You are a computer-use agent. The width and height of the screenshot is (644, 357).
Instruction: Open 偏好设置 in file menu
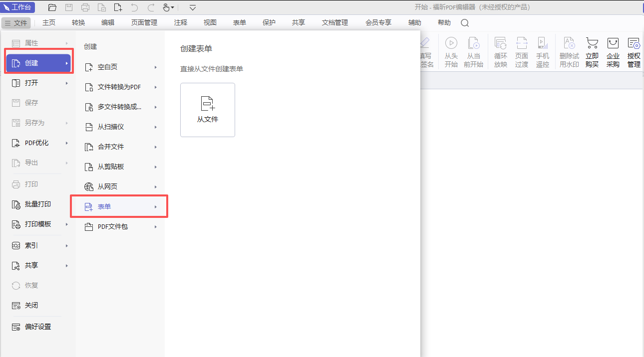pyautogui.click(x=37, y=327)
